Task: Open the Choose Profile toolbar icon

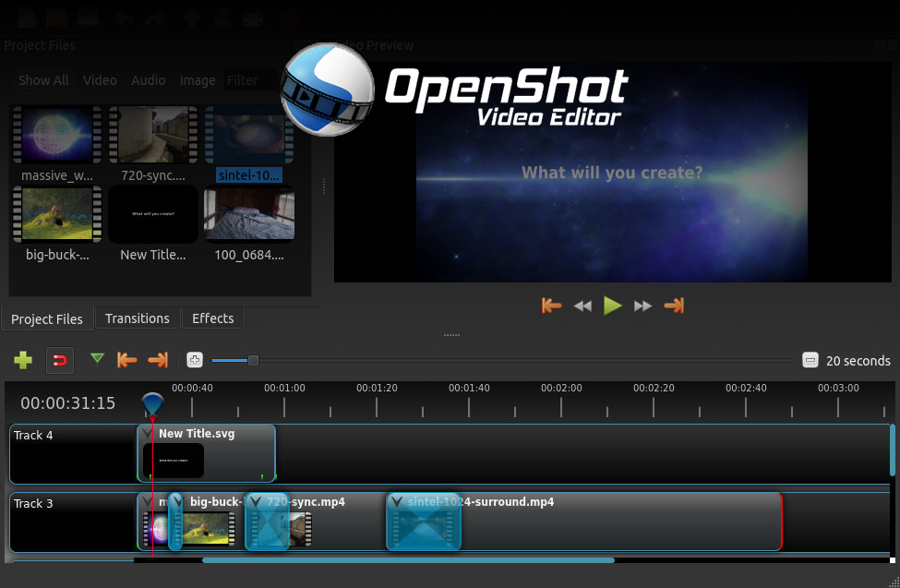Action: (x=222, y=18)
